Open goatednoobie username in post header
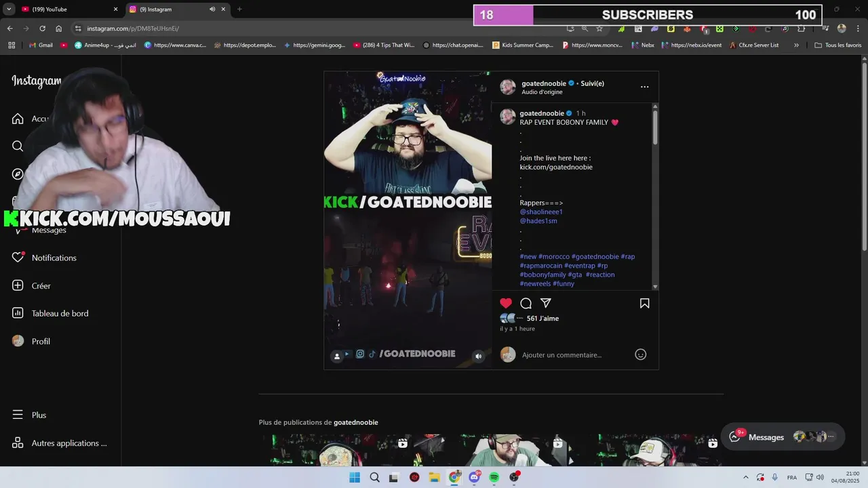Image resolution: width=868 pixels, height=488 pixels. [543, 83]
